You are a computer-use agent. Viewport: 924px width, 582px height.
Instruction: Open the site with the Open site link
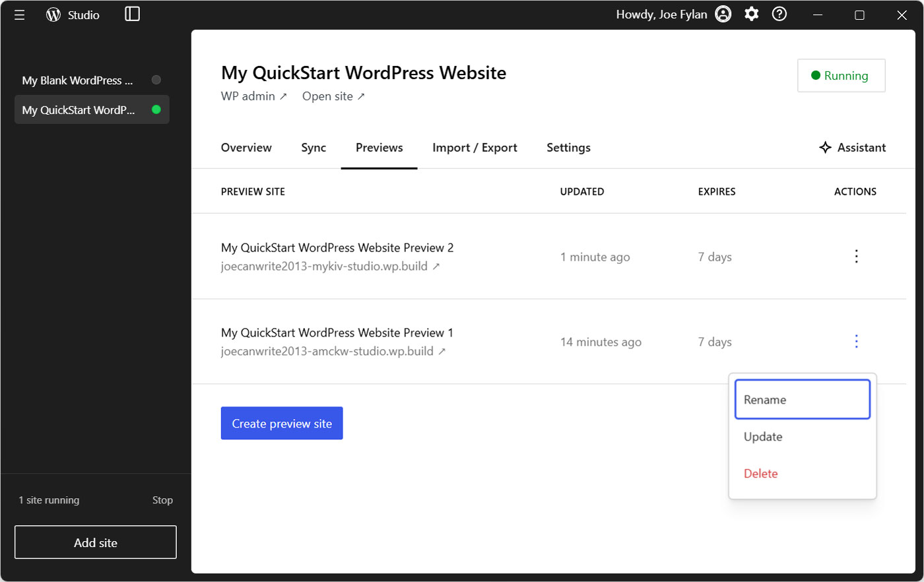click(x=328, y=96)
